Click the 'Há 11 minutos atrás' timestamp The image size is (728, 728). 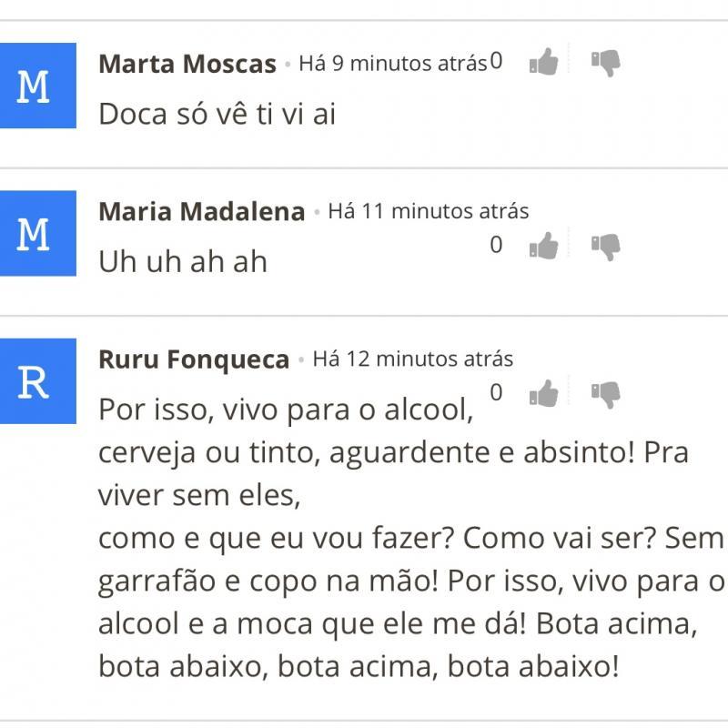[428, 211]
